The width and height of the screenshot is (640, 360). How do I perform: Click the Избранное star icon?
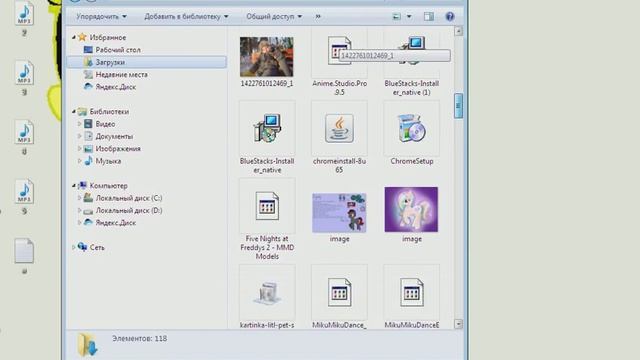click(x=82, y=37)
